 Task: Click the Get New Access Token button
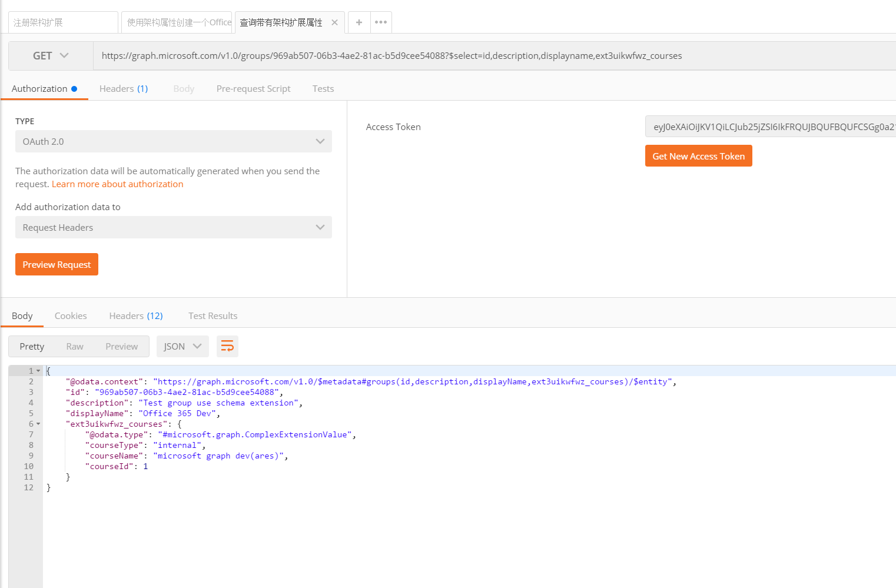pyautogui.click(x=698, y=156)
